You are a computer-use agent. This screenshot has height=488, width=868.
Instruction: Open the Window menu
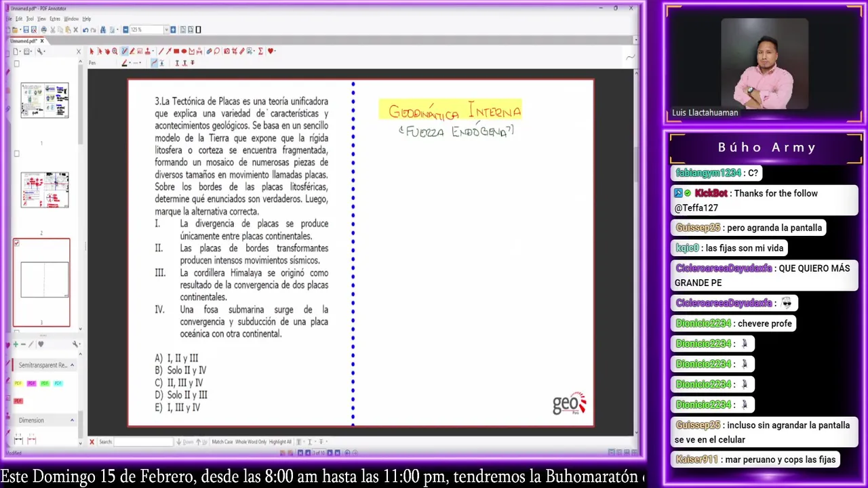(x=71, y=19)
